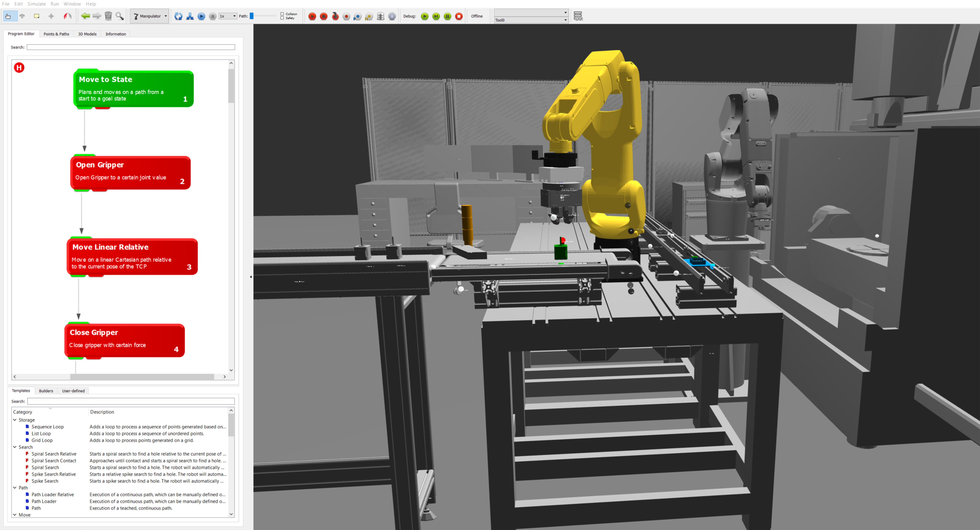
Task: Enable the Collision checkbox
Action: (282, 14)
